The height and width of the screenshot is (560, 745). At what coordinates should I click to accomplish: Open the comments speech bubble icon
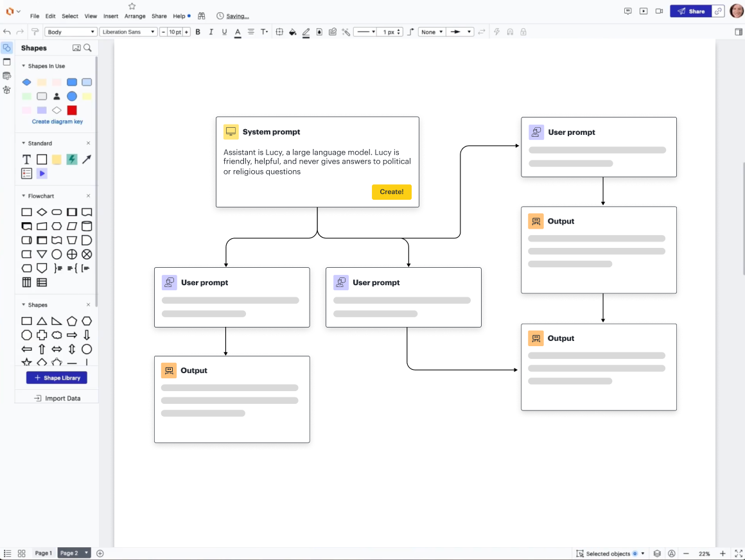pyautogui.click(x=628, y=11)
